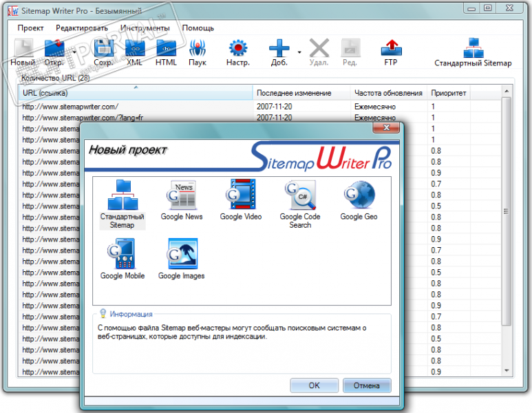
Task: Launch the Паук spider tool
Action: click(x=198, y=52)
